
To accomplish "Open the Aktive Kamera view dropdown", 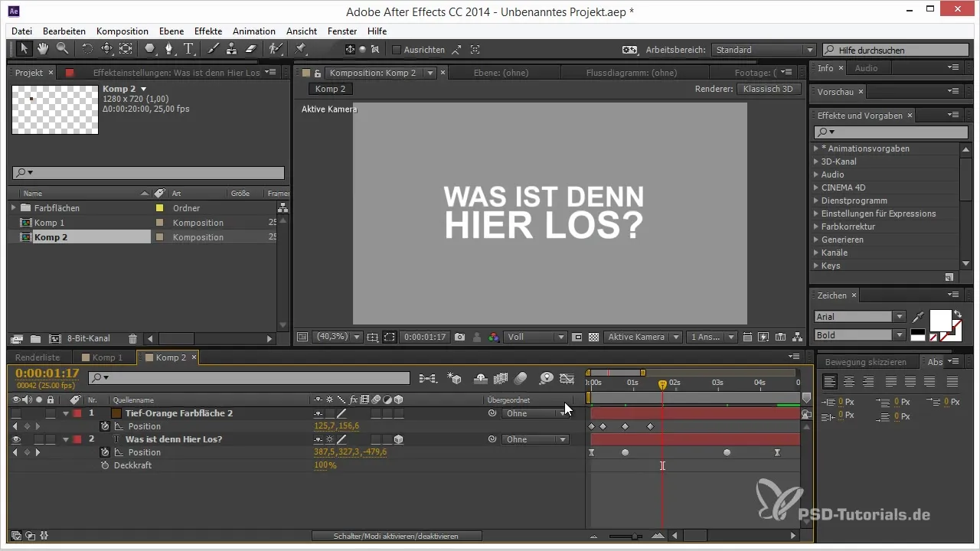I will (x=643, y=337).
